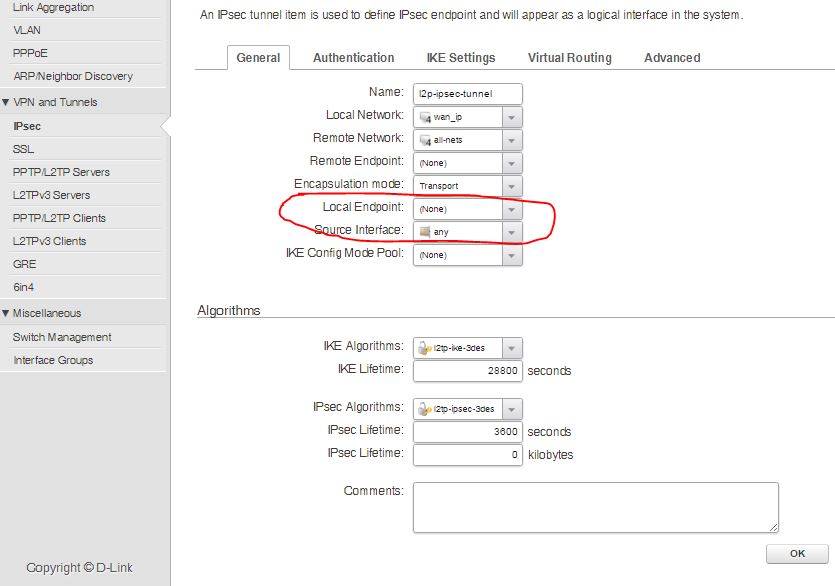Open the Source Interface dropdown arrow
The width and height of the screenshot is (835, 586).
point(512,232)
